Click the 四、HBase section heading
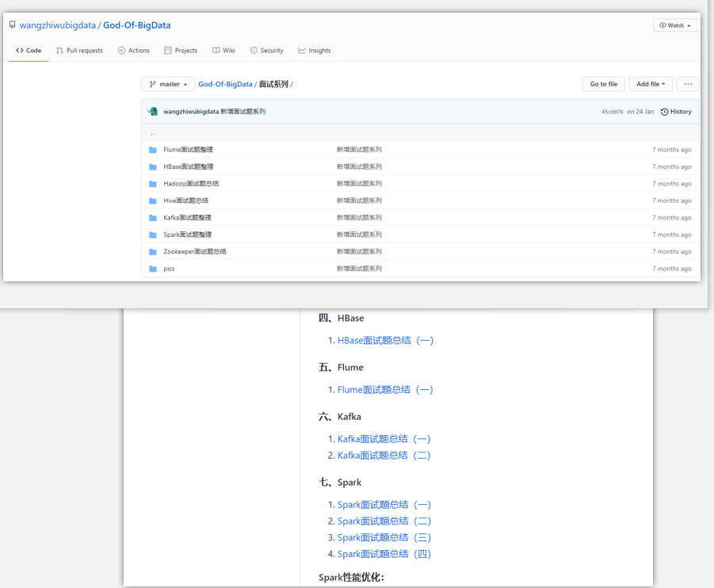This screenshot has height=588, width=714. [x=341, y=318]
